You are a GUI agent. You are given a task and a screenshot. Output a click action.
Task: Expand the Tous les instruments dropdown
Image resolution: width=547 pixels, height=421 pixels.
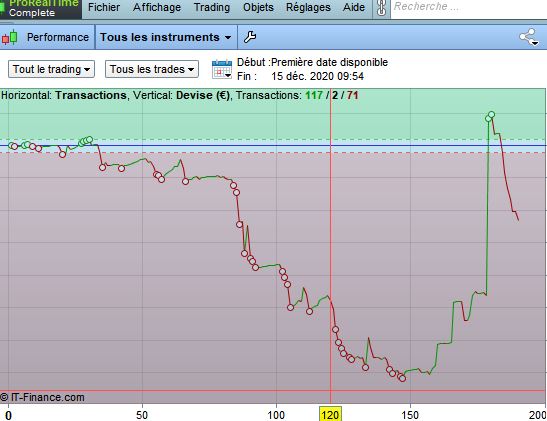166,37
